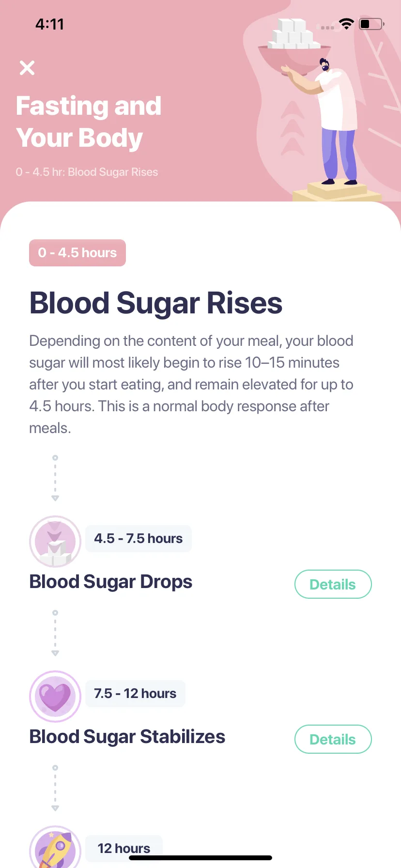
Task: Expand the Blood Sugar Drops stage title
Action: pos(111,582)
